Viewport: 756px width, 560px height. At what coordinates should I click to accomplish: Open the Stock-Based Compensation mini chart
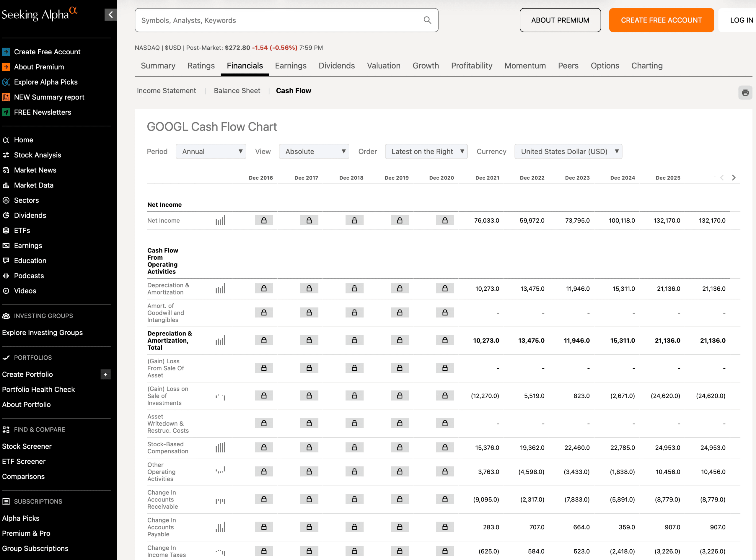[221, 447]
